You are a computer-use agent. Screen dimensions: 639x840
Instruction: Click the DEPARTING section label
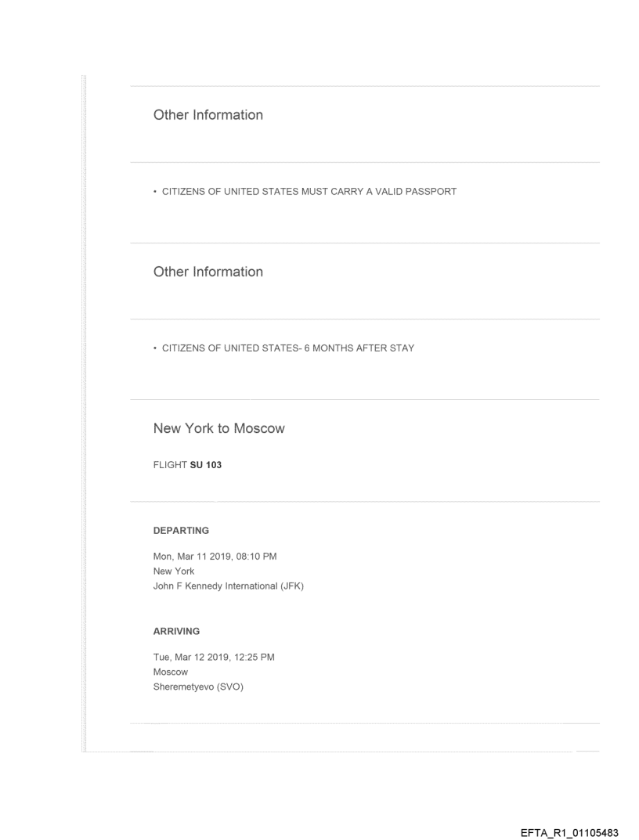click(181, 531)
